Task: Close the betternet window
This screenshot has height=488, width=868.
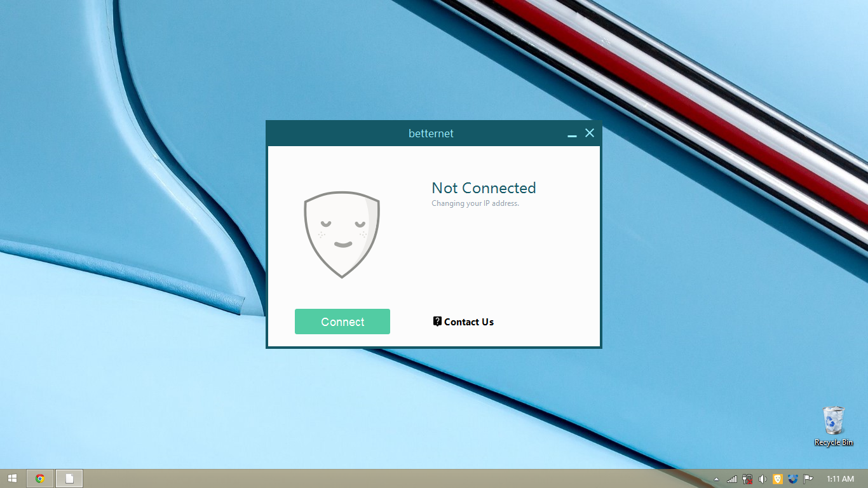Action: point(590,133)
